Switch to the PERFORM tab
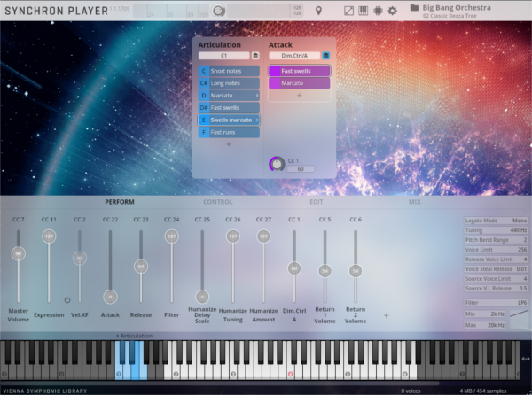The image size is (532, 395). [x=120, y=202]
